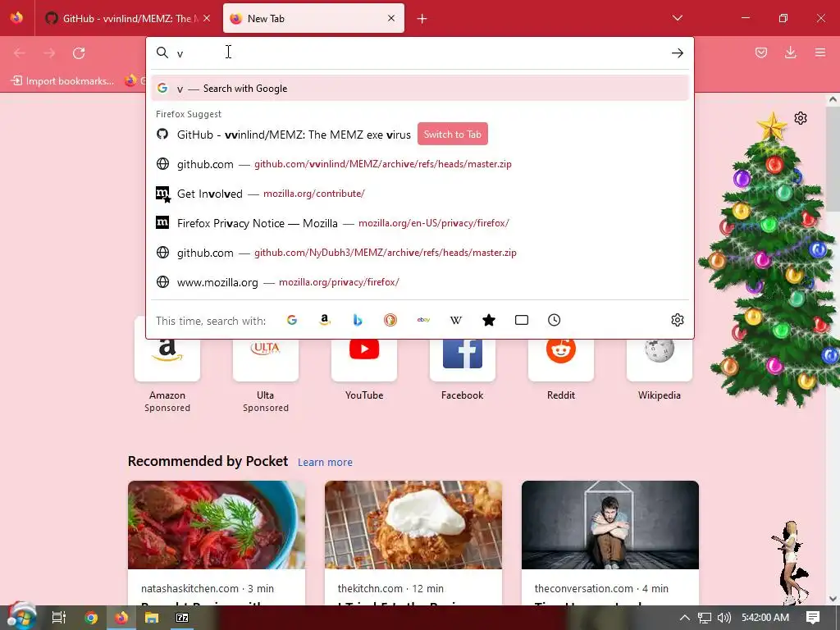840x630 pixels.
Task: Open theconversation.com Pocket story thumbnail
Action: [610, 525]
